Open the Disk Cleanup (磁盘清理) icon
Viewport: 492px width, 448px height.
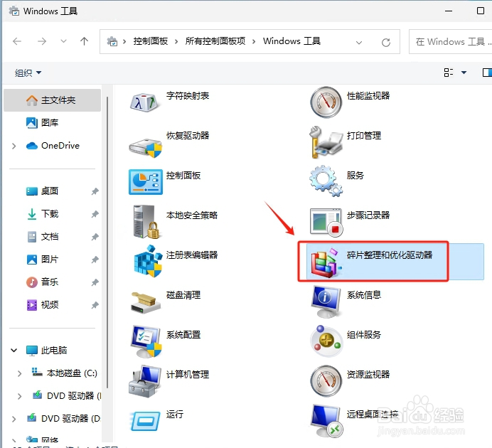[145, 302]
